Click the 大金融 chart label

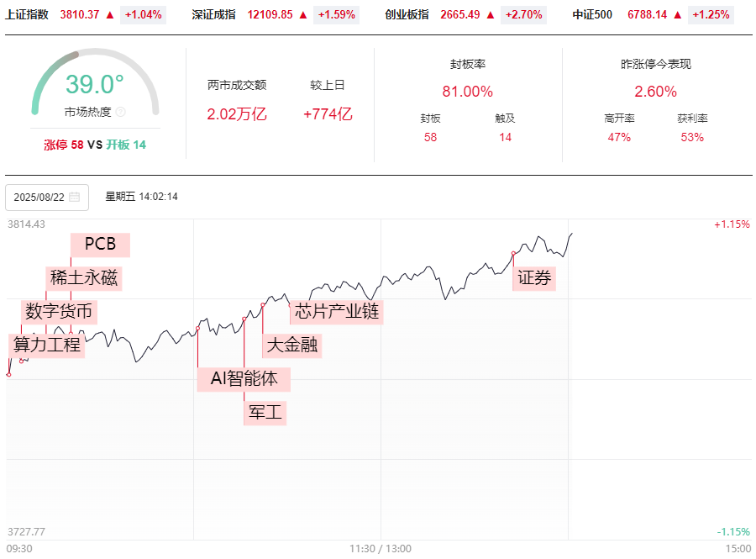pos(292,345)
